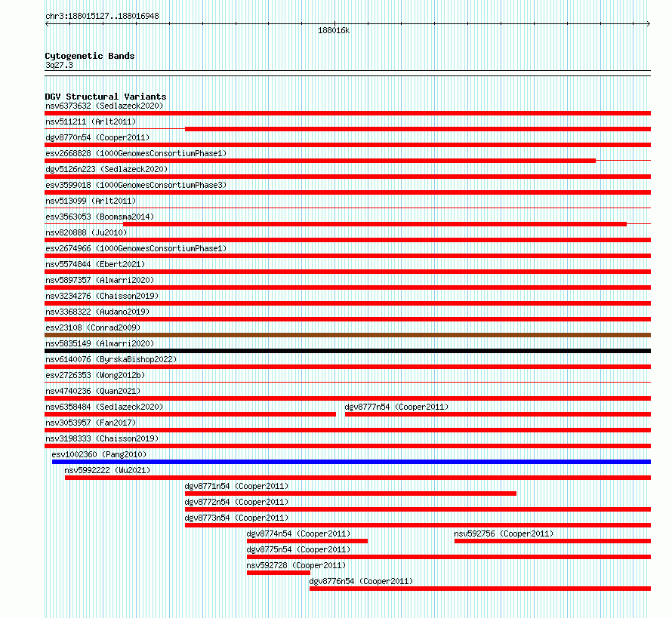Open nsv820888 (Ju2010) variant label
This screenshot has width=672, height=618.
pyautogui.click(x=86, y=232)
